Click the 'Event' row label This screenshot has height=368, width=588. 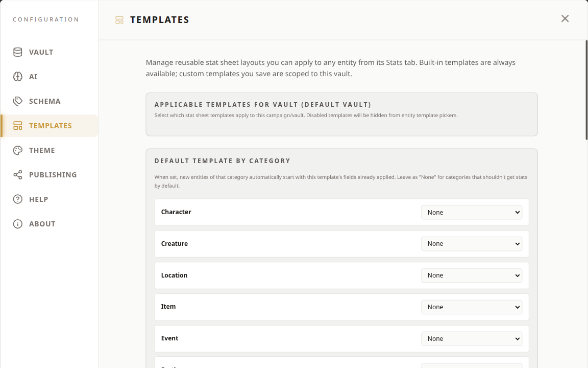point(169,338)
